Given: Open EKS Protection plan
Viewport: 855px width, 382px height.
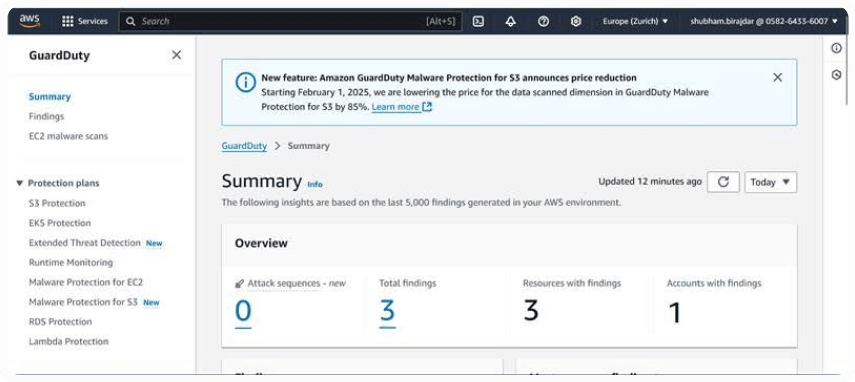Looking at the screenshot, I should pyautogui.click(x=60, y=223).
